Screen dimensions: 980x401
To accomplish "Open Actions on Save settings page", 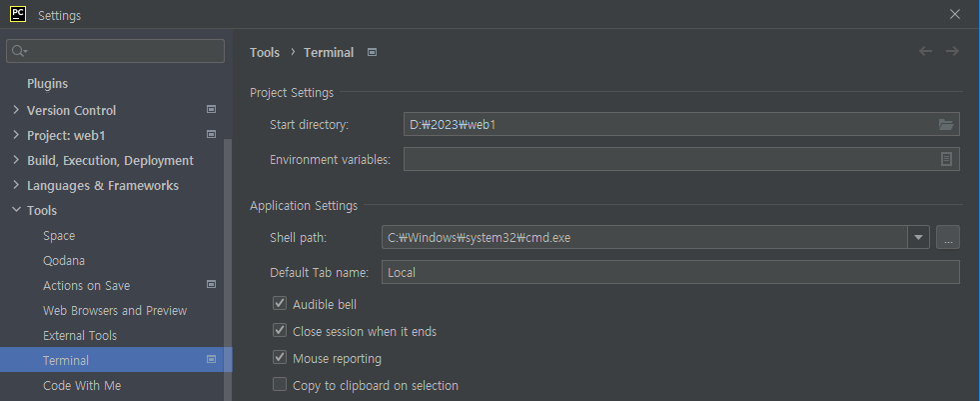I will 86,286.
